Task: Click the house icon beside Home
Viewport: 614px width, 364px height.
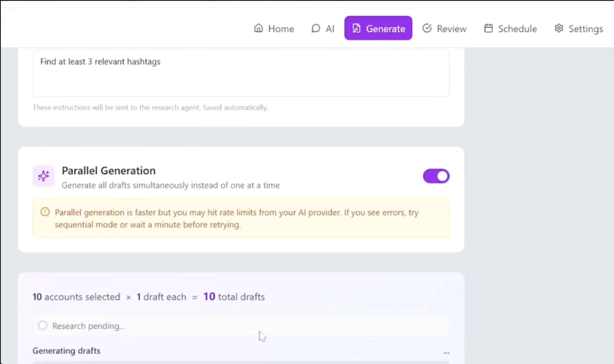Action: click(258, 28)
